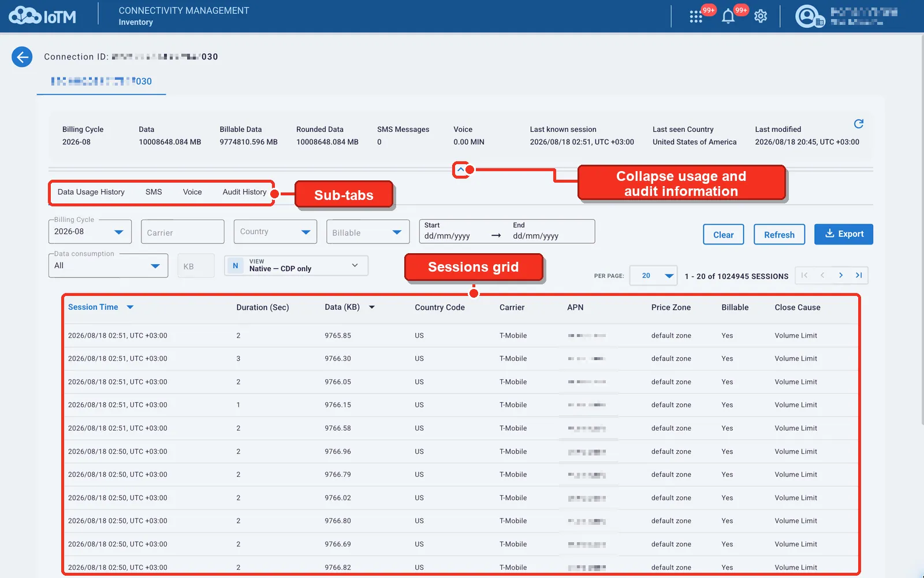The width and height of the screenshot is (924, 578).
Task: Click the data value 9766.80
Action: (x=338, y=521)
